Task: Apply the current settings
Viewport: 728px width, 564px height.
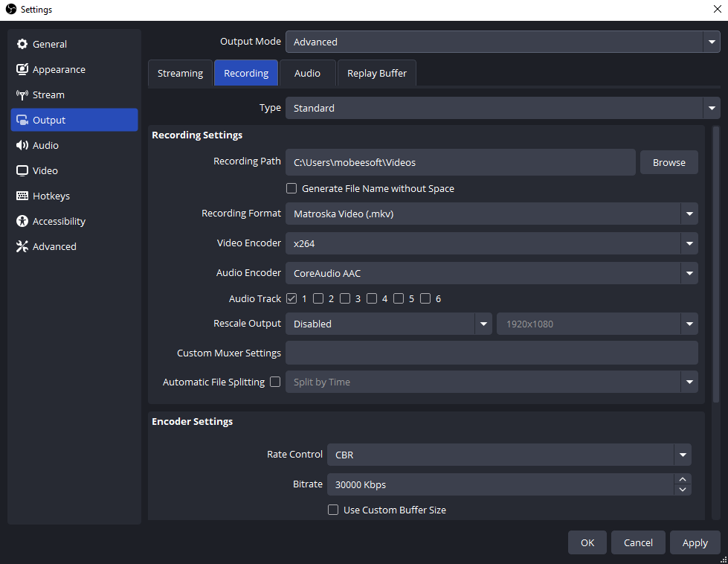Action: (x=695, y=542)
